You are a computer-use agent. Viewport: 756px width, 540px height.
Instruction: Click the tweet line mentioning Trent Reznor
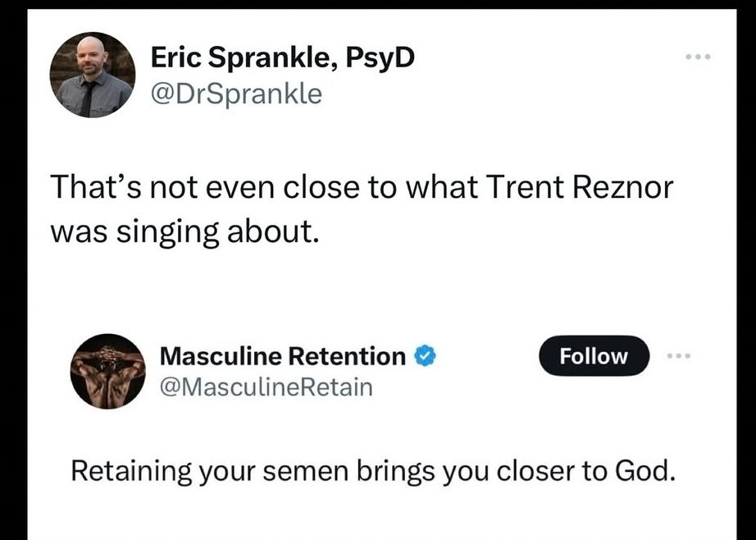click(x=362, y=188)
